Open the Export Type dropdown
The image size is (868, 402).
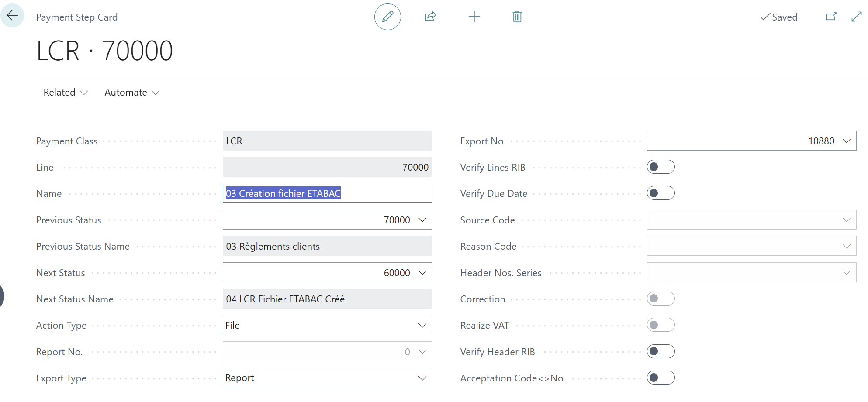pos(422,377)
